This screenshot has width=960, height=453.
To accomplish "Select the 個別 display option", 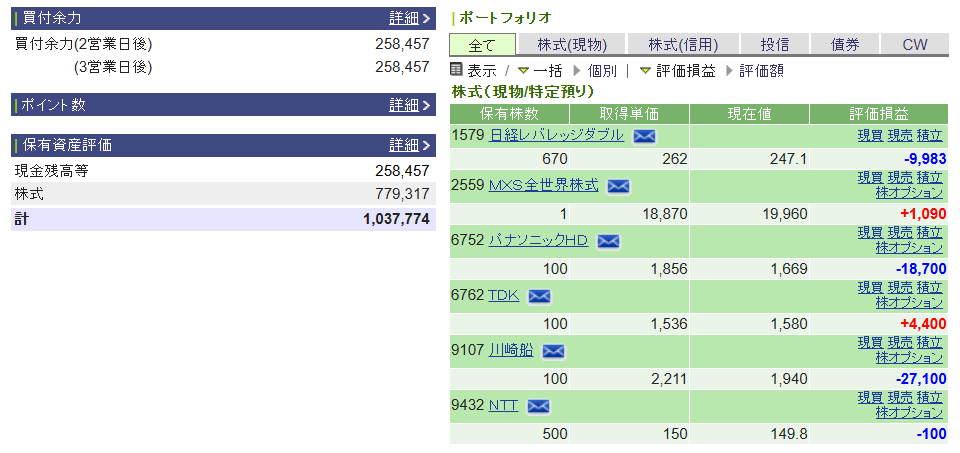I will pos(602,71).
